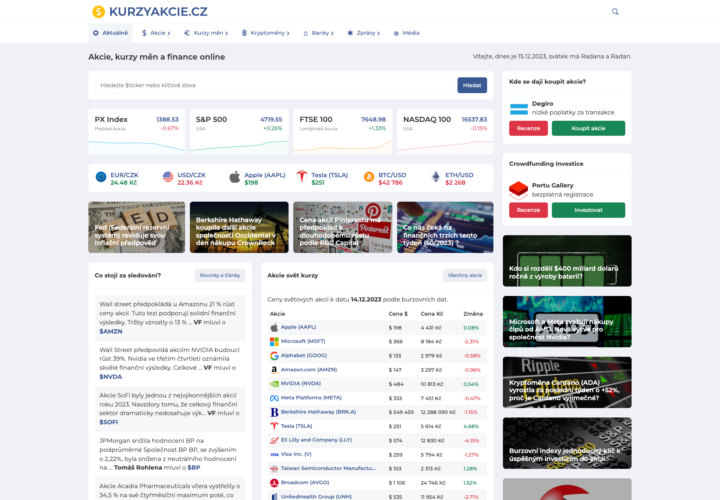The image size is (720, 500).
Task: Open the Apple (AAPL) stock link
Action: 298,327
